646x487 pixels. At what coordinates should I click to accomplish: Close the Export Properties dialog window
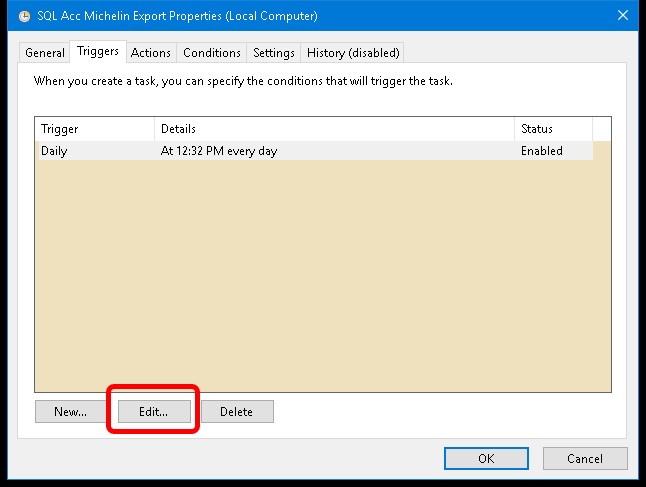coord(622,16)
